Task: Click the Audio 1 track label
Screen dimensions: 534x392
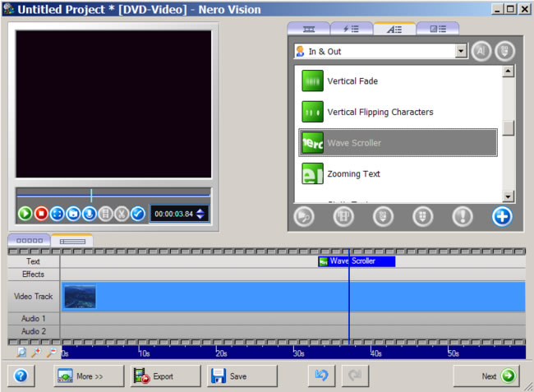Action: click(34, 318)
